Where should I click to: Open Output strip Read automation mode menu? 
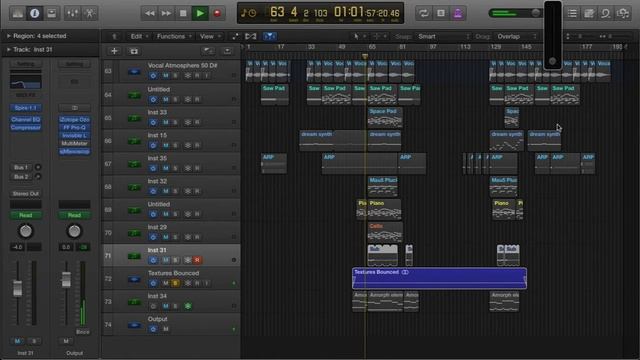click(74, 215)
